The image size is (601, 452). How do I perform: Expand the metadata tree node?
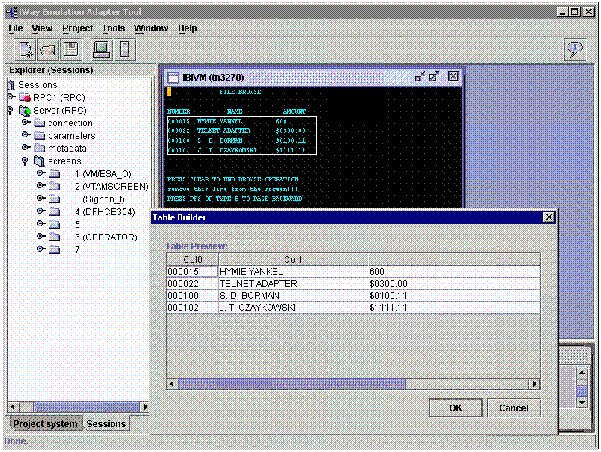[x=26, y=147]
